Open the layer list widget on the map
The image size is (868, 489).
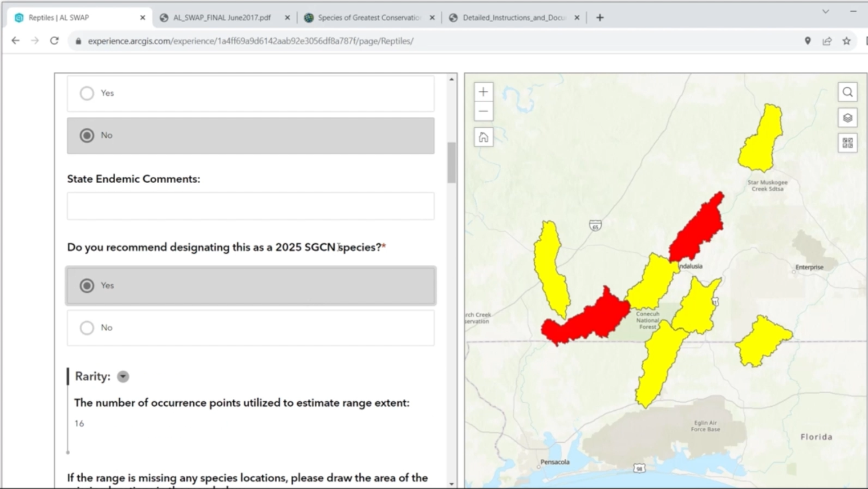[x=847, y=118]
